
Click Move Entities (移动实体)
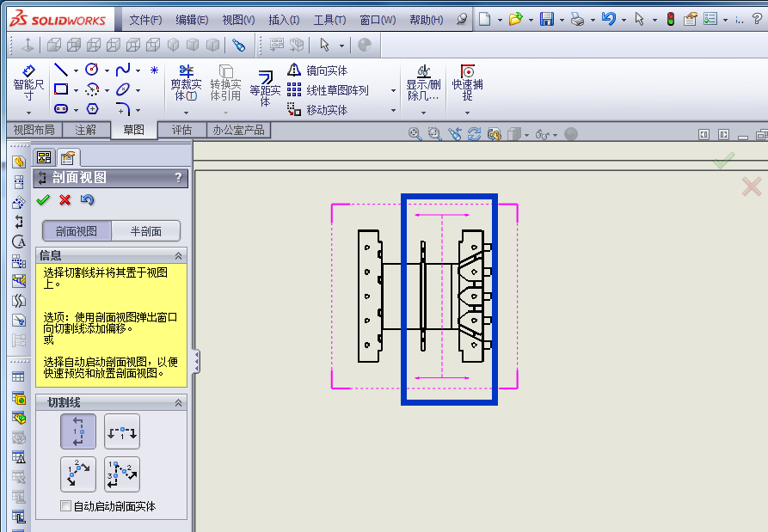tap(317, 110)
